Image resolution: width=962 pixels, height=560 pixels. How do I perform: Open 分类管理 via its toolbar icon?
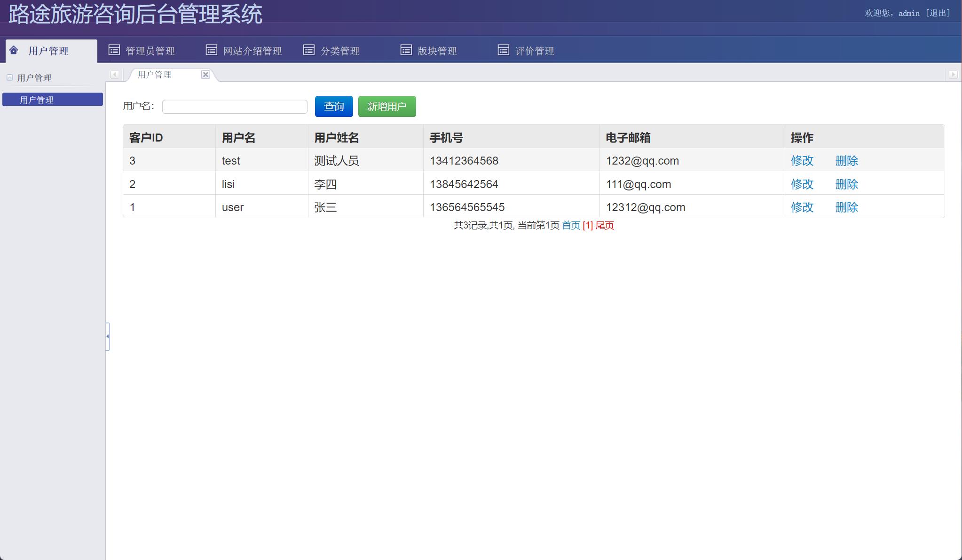309,49
